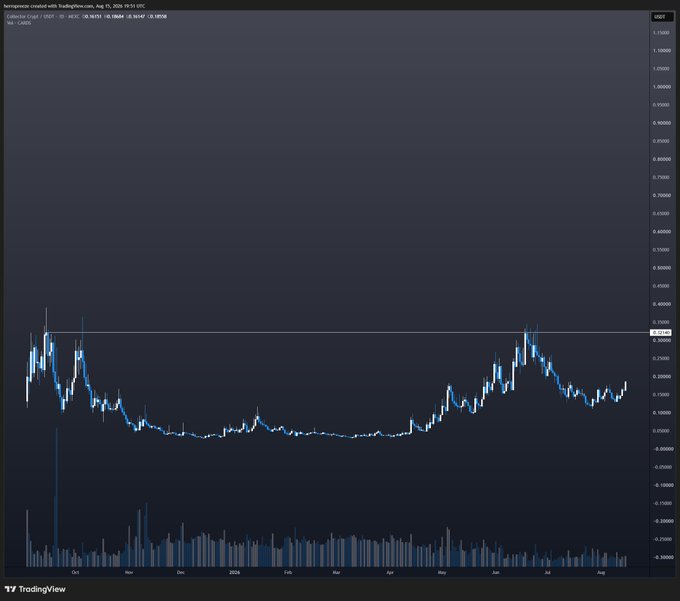Click the 2026 label on the time axis
The image size is (680, 601).
tap(234, 572)
